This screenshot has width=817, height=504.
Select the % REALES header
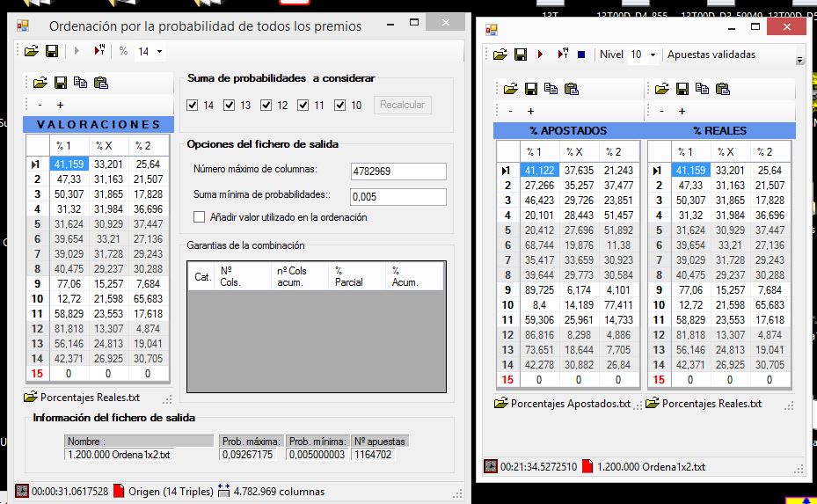coord(720,131)
